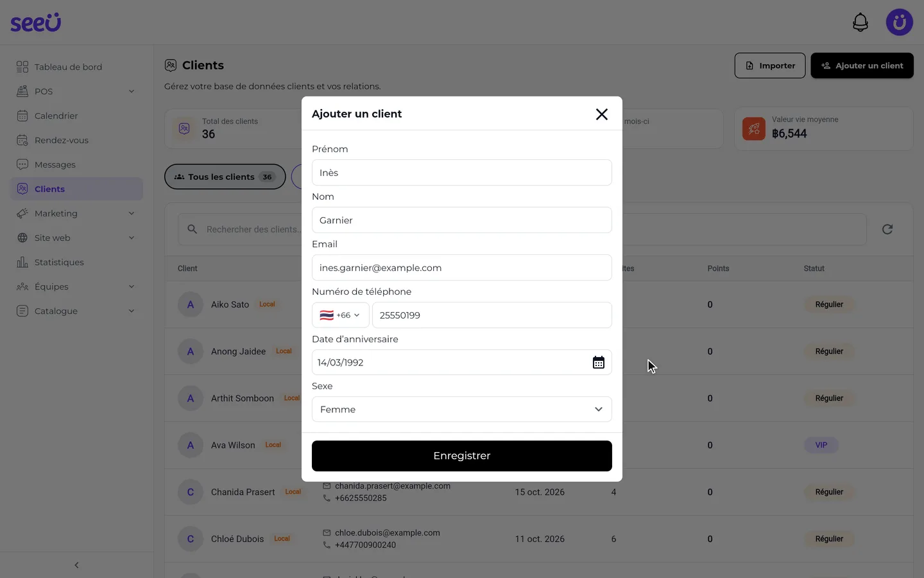The image size is (924, 578).
Task: Click the birthday date field 14/03/1992
Action: (462, 363)
